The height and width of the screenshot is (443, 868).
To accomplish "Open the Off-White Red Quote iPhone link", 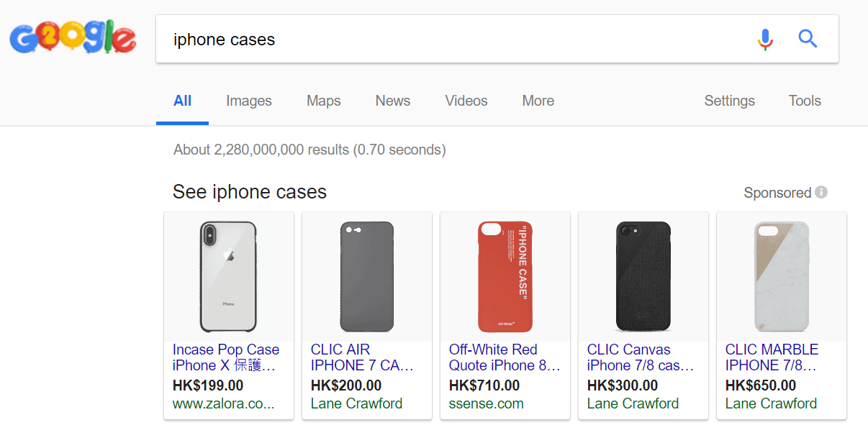I will pos(504,357).
